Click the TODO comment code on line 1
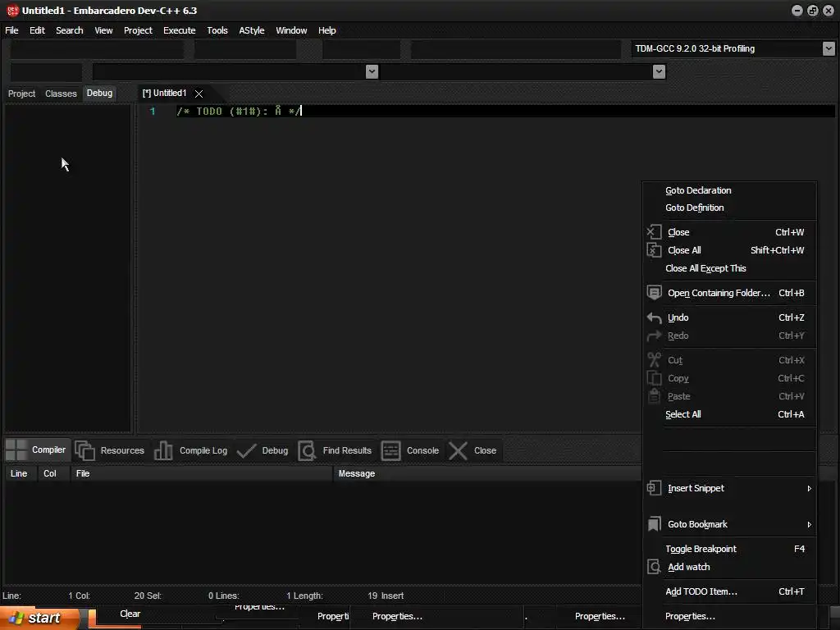The height and width of the screenshot is (630, 840). pos(239,112)
